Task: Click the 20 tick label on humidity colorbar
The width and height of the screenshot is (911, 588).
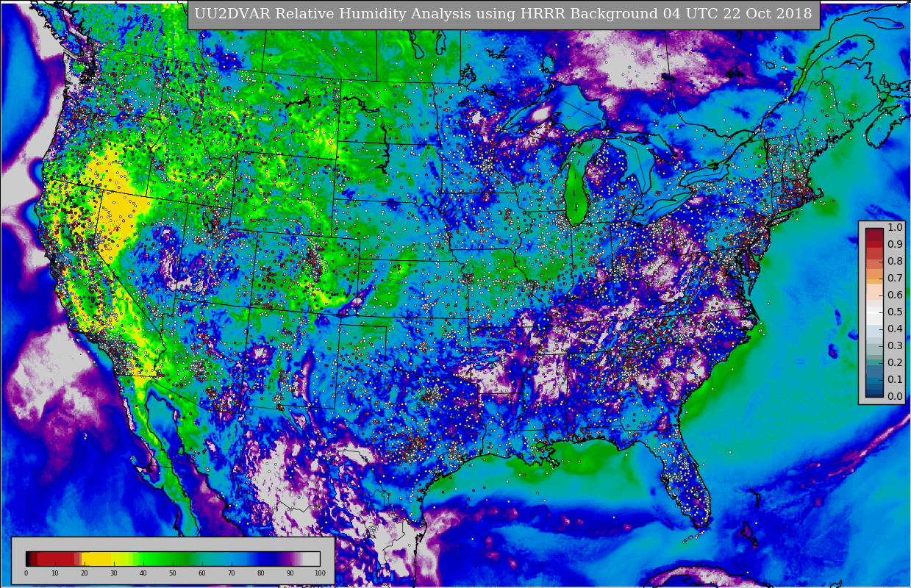Action: click(85, 573)
